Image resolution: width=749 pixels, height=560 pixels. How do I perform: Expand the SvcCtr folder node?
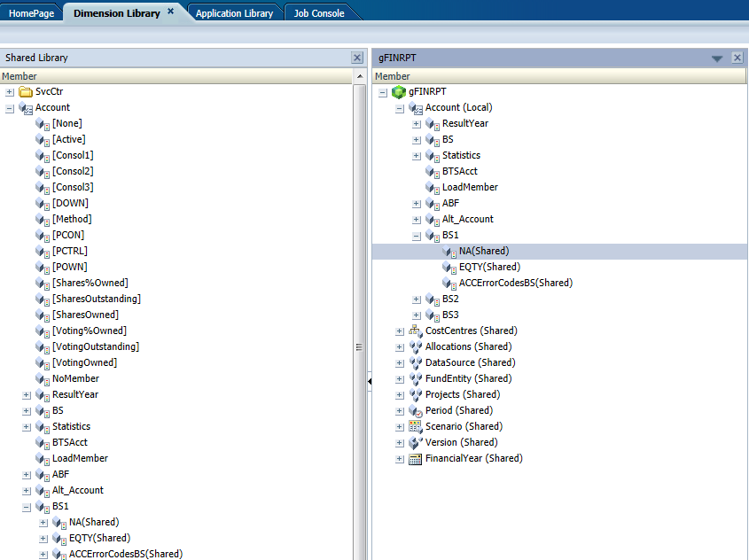point(10,92)
